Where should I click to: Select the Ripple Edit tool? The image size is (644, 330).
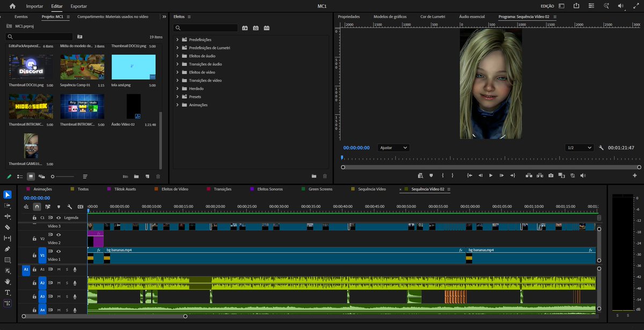tap(8, 216)
